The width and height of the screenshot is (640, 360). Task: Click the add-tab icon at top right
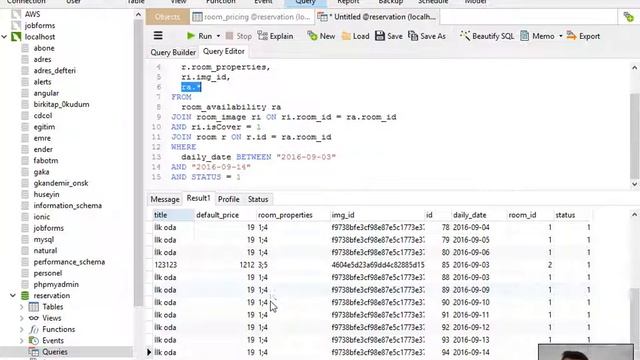[x=629, y=17]
